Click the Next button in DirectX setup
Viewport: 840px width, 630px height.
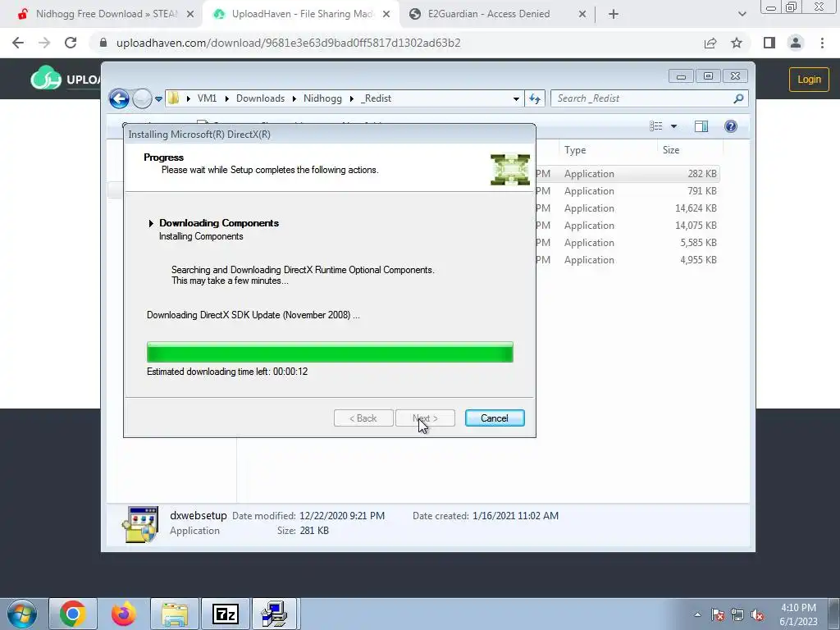coord(425,418)
